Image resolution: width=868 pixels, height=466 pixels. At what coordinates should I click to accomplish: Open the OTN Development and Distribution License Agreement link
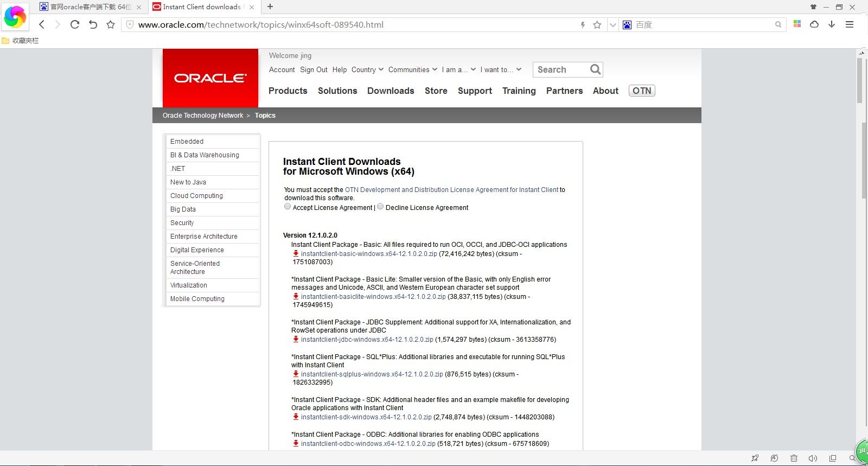pos(451,190)
